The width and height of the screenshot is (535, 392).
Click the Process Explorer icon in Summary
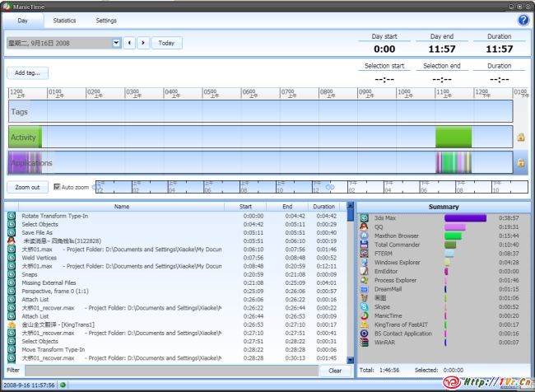point(365,280)
